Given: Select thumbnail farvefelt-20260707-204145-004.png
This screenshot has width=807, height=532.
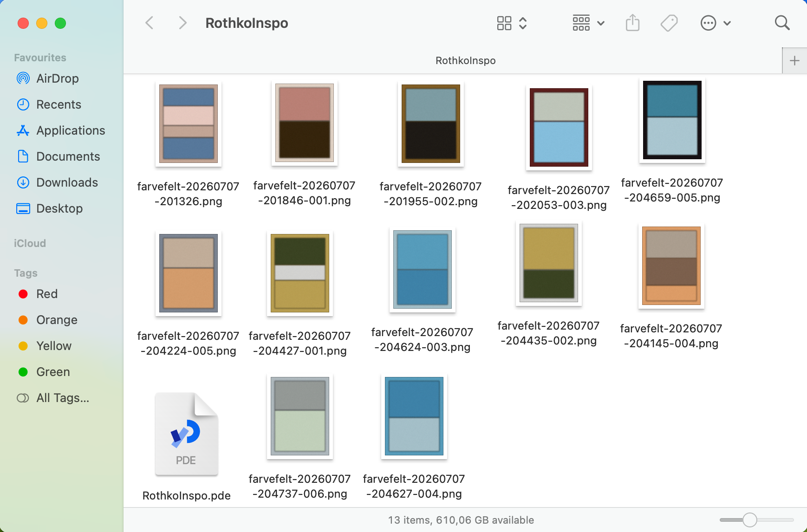Looking at the screenshot, I should [x=671, y=266].
